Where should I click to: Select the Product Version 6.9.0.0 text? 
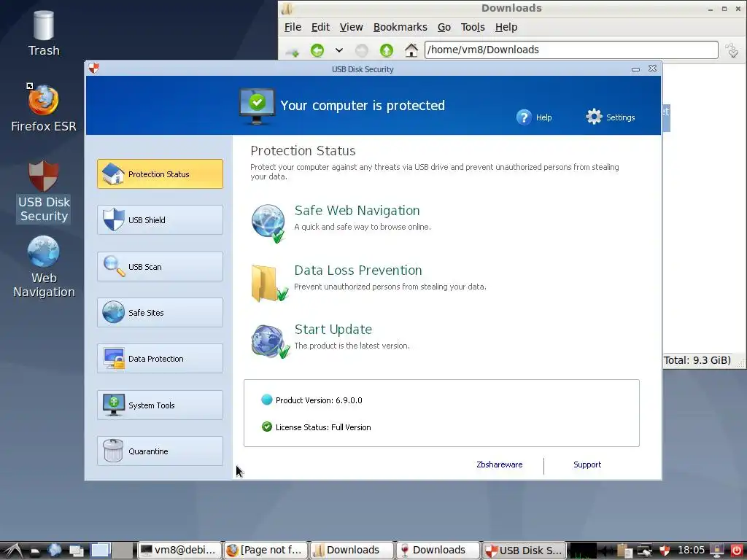pyautogui.click(x=319, y=400)
